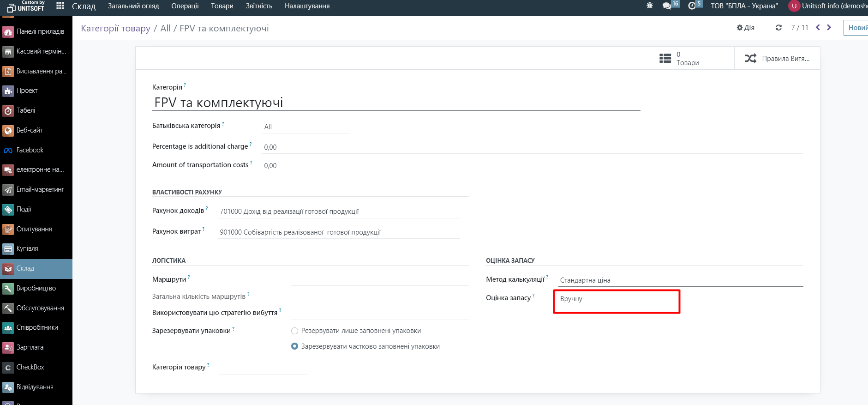This screenshot has height=405, width=868.
Task: Click the debug bug icon
Action: pyautogui.click(x=650, y=6)
